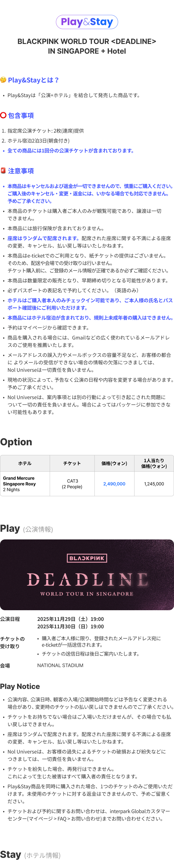Click the NATIONAL STADIUM venue text
Viewport: 174px width, 868px height.
point(60,666)
